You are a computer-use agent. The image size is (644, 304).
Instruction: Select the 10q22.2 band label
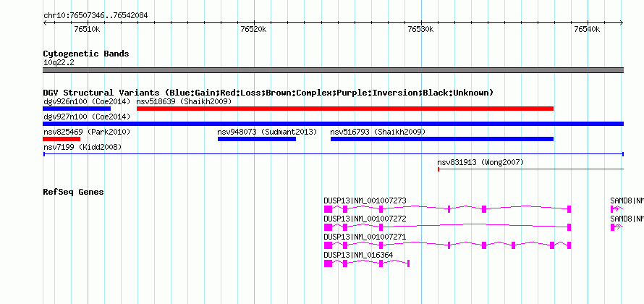click(x=59, y=62)
